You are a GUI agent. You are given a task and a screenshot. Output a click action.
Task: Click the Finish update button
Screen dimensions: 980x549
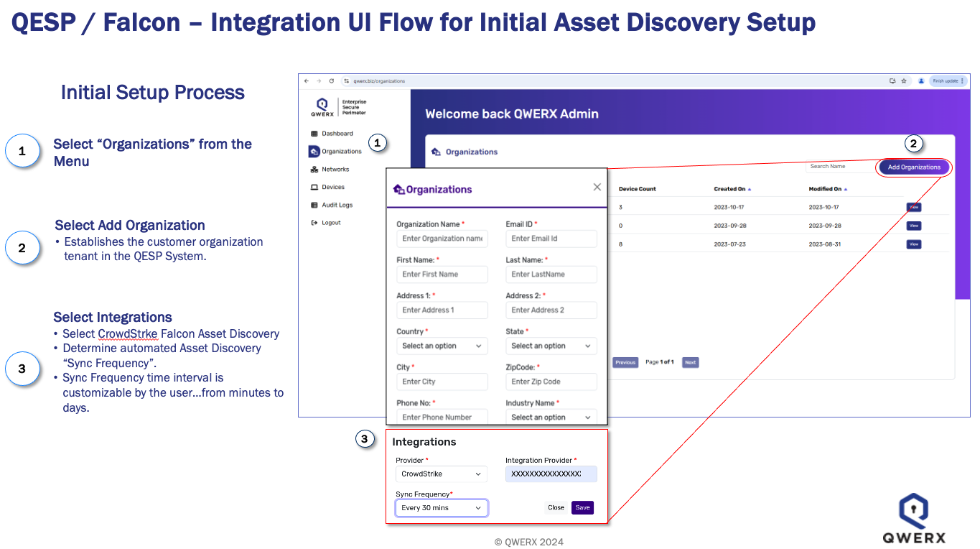[948, 81]
